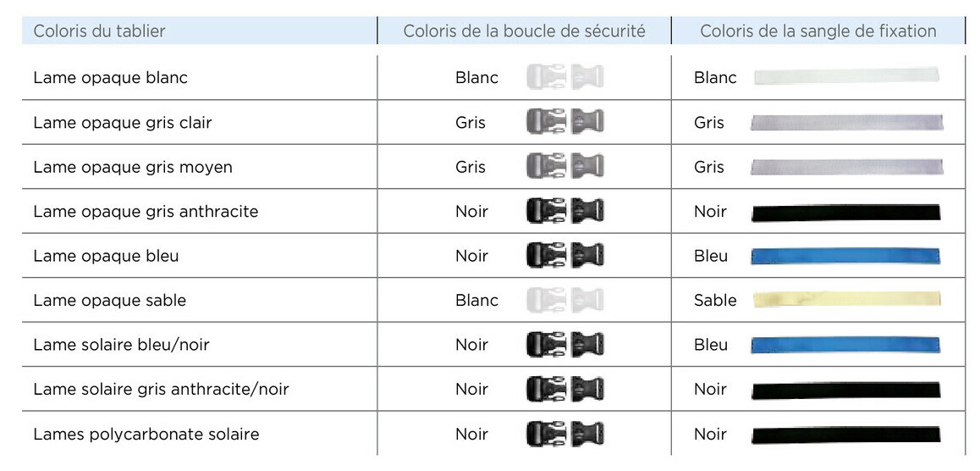Click the Coloris de la sangle de fixation header
The image size is (980, 471).
click(818, 31)
